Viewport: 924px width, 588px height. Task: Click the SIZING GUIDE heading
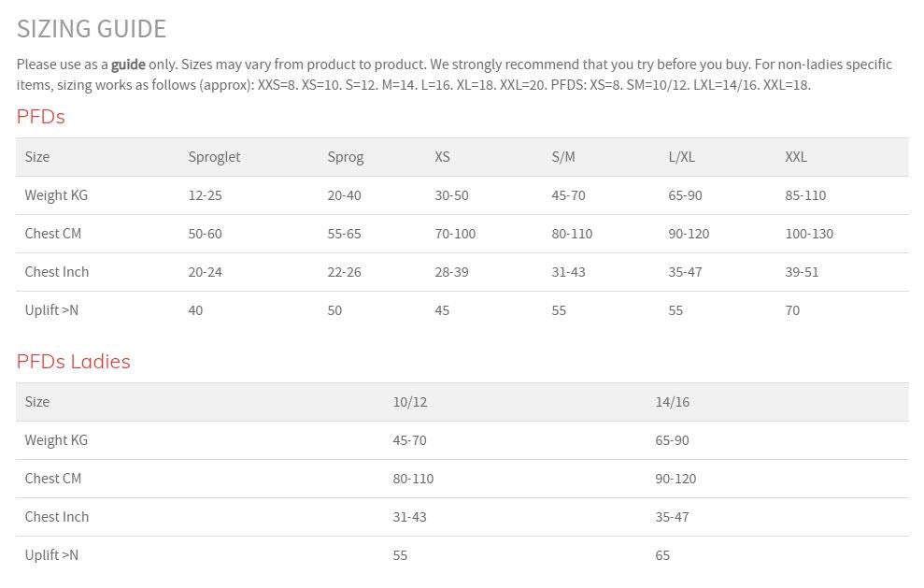point(92,29)
